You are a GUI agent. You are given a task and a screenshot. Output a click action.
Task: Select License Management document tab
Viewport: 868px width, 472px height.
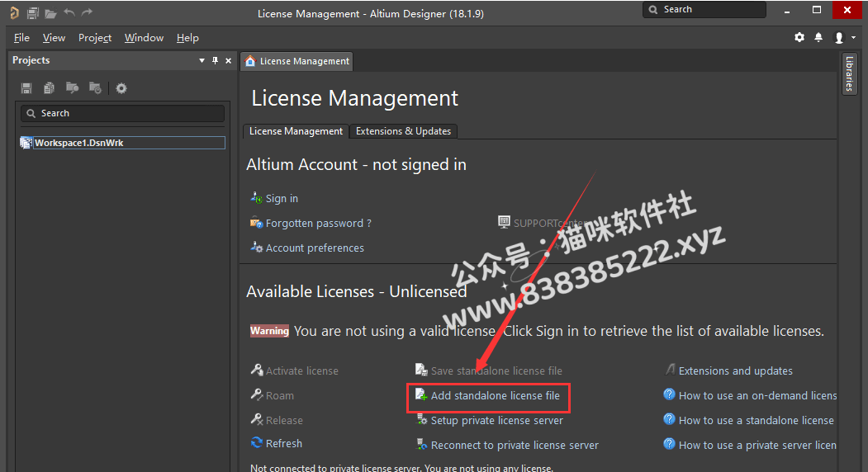(297, 61)
